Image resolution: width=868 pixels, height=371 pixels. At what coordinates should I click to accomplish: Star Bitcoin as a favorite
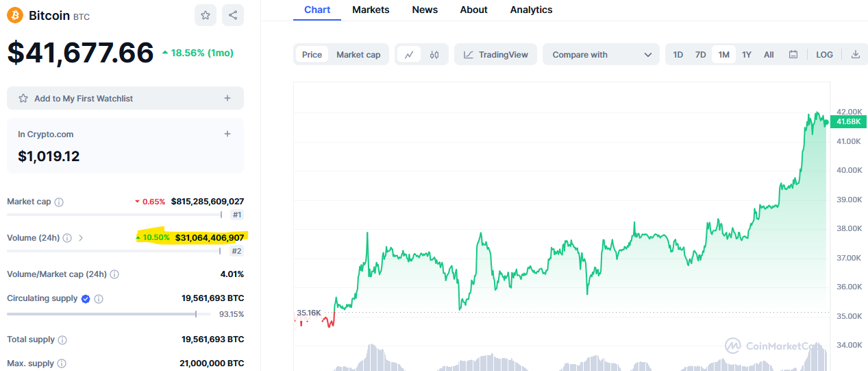tap(206, 15)
